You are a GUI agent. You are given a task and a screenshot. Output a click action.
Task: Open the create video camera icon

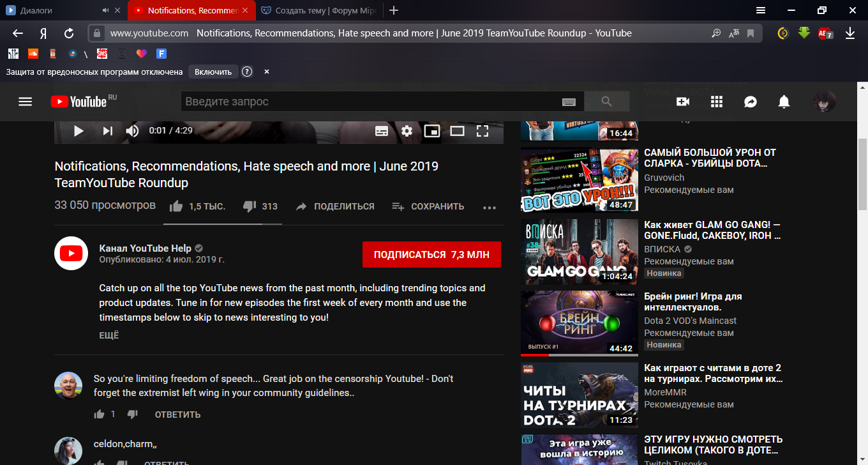(x=683, y=102)
